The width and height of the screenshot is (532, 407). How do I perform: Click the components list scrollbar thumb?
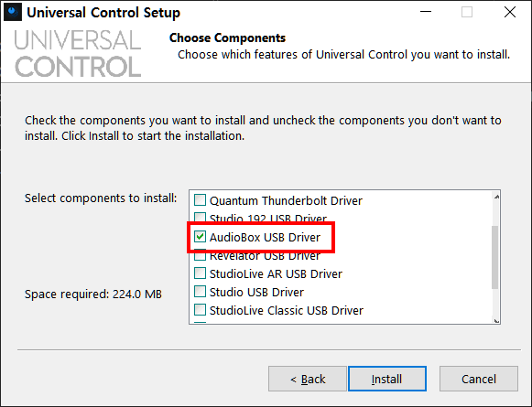tap(495, 258)
